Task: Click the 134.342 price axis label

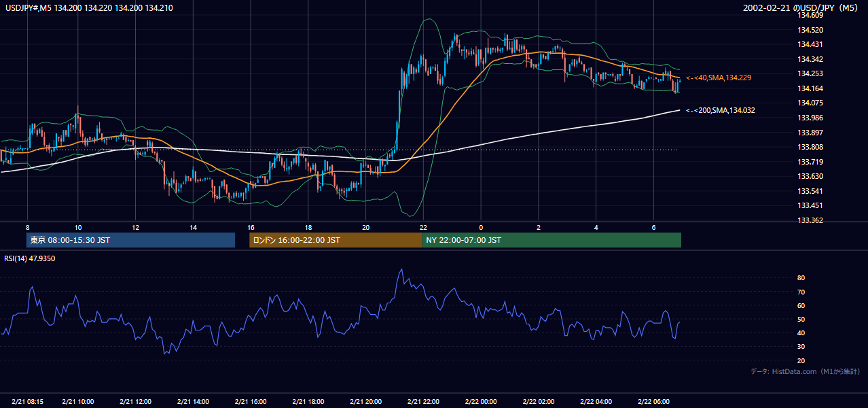Action: pos(810,59)
